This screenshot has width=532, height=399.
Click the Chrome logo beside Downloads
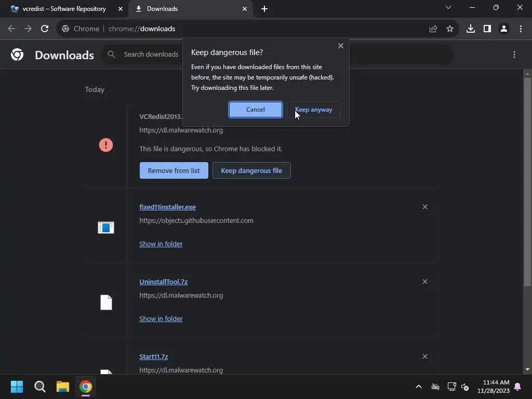17,55
